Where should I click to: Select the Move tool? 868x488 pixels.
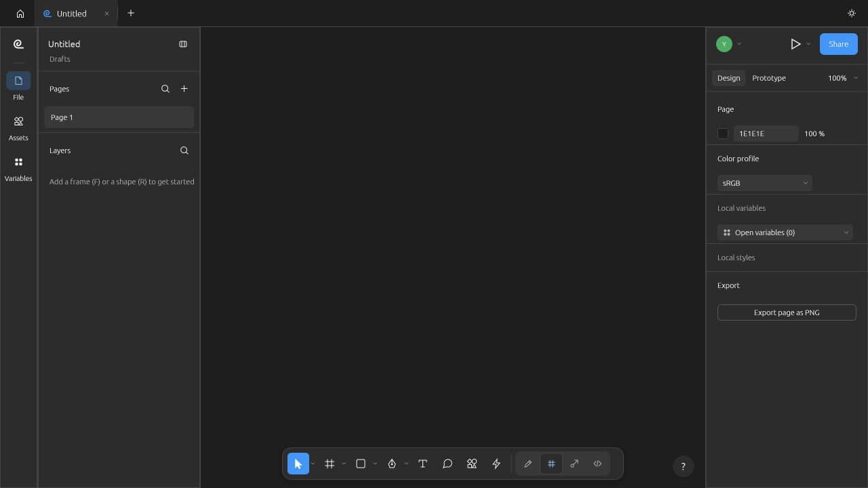(298, 464)
